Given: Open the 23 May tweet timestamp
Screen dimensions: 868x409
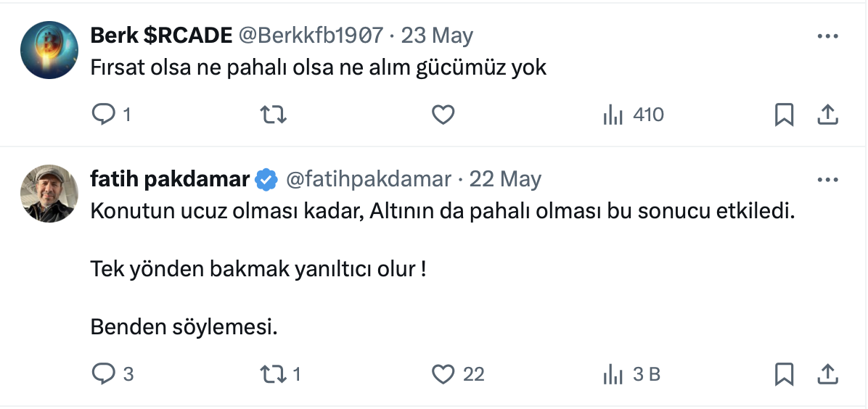Looking at the screenshot, I should tap(437, 36).
